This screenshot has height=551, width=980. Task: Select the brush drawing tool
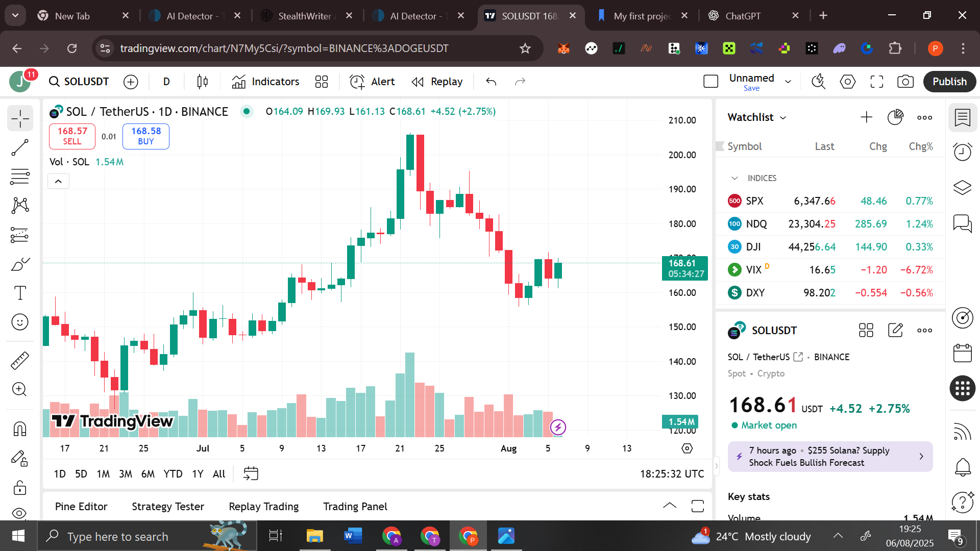click(x=20, y=264)
